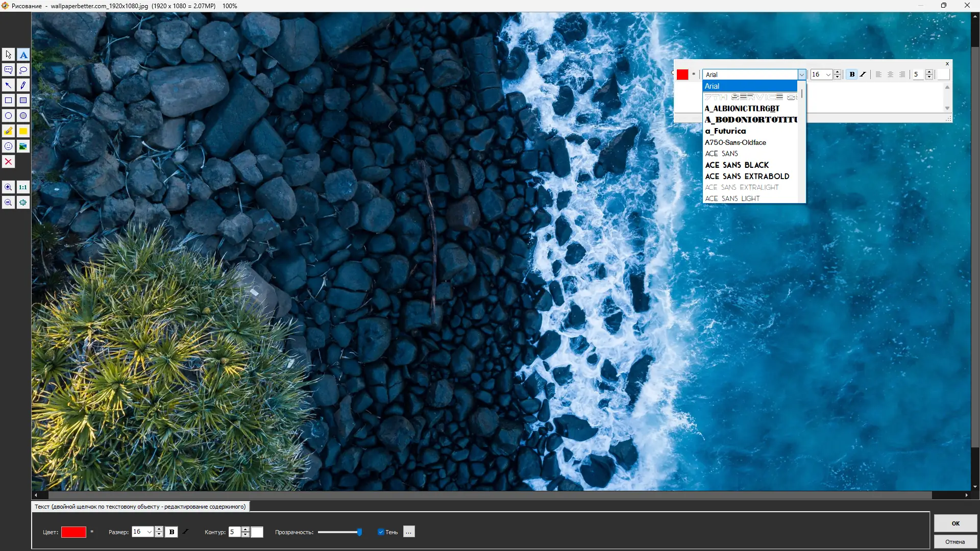Uncheck the Тень shadow checkbox
Screen dimensions: 980x551
point(381,532)
